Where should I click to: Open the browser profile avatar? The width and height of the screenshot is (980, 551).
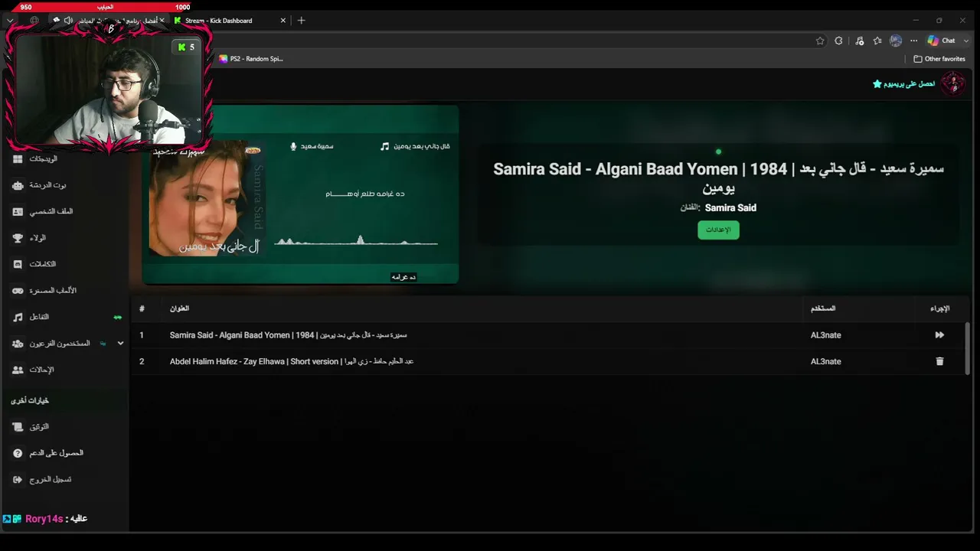click(x=896, y=41)
